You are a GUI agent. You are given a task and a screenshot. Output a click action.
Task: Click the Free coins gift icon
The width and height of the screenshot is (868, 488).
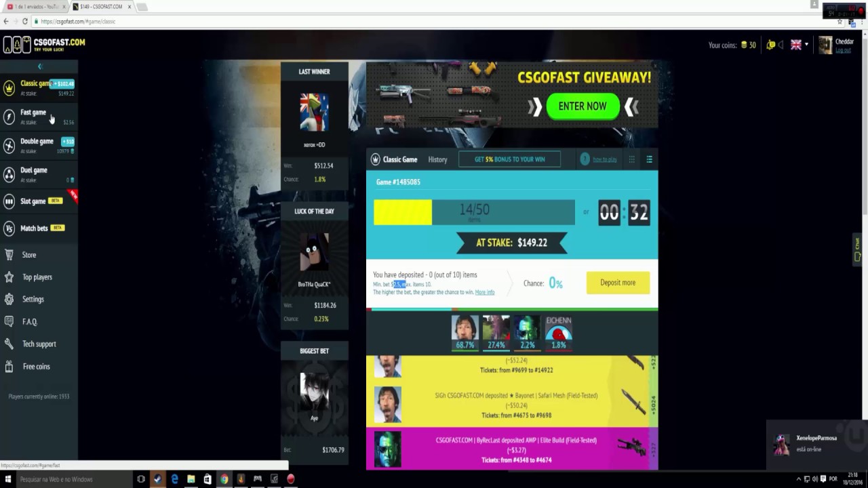pyautogui.click(x=9, y=366)
